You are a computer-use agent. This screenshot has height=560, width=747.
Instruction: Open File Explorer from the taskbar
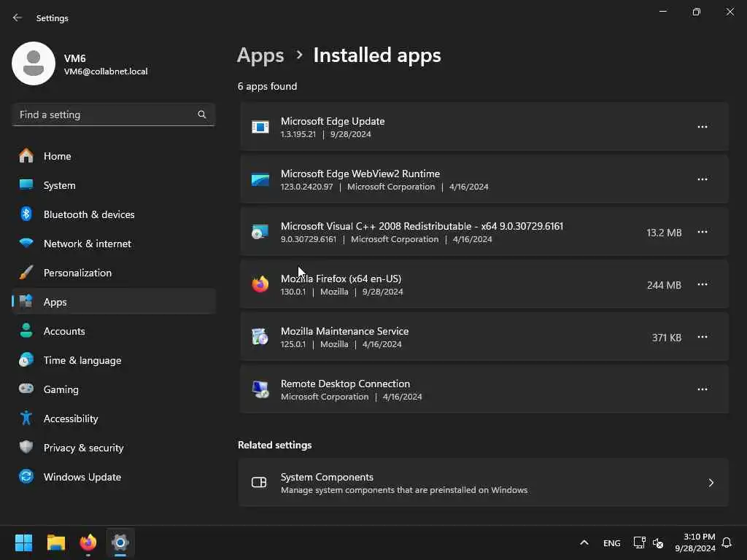point(56,542)
